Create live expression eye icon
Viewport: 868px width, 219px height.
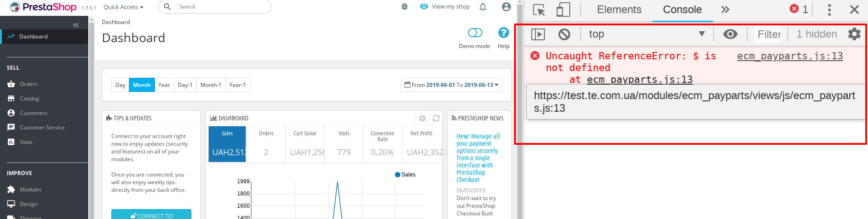(x=730, y=34)
